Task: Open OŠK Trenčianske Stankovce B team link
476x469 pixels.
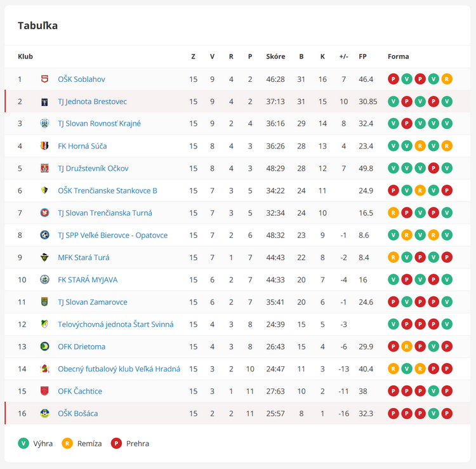Action: click(x=107, y=190)
